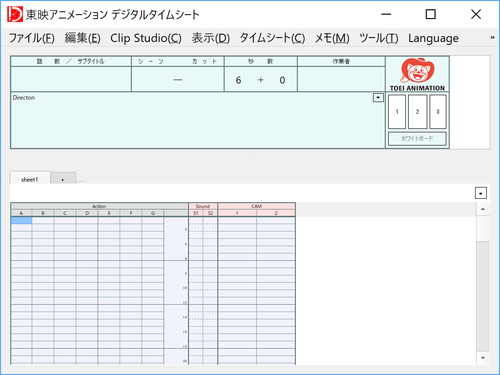Click the Toei Animation logo
This screenshot has height=375, width=500.
[417, 74]
